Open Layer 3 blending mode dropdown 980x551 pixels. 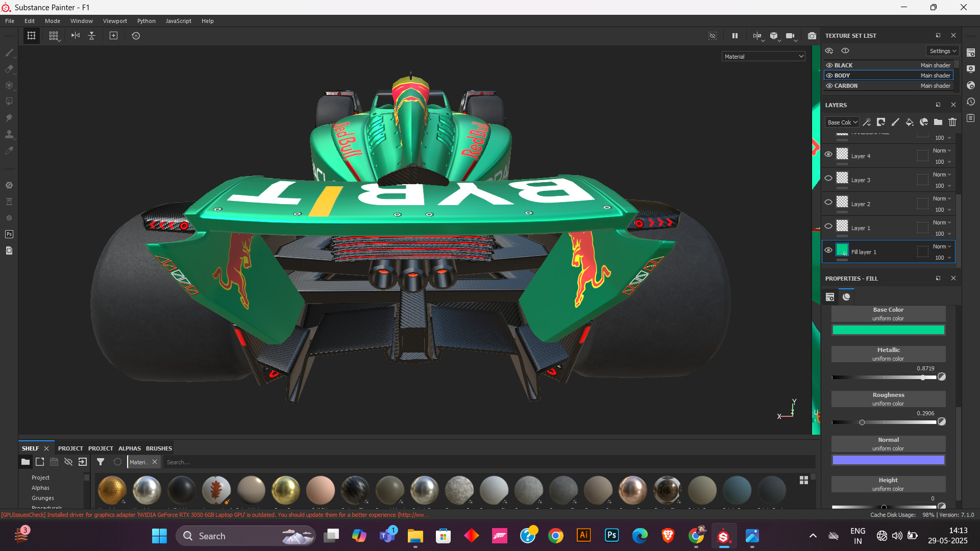[x=942, y=174]
